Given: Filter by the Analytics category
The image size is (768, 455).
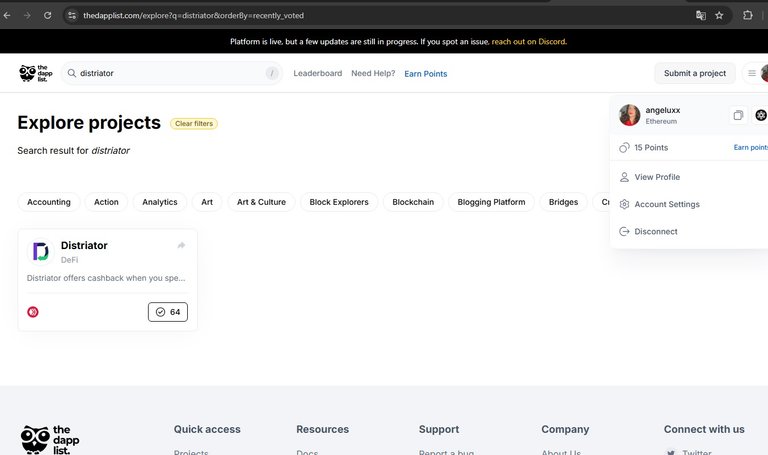Looking at the screenshot, I should tap(160, 202).
